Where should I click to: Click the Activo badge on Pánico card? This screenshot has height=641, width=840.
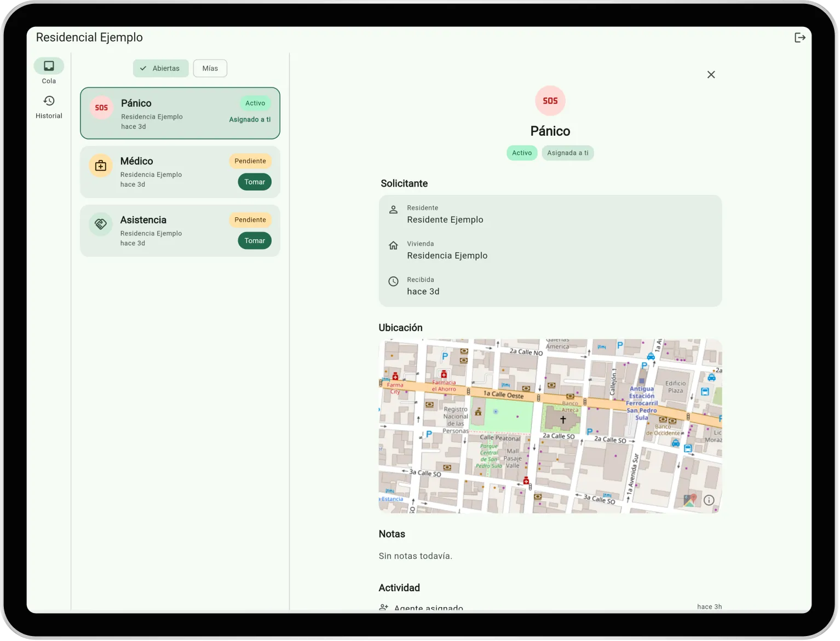[255, 103]
